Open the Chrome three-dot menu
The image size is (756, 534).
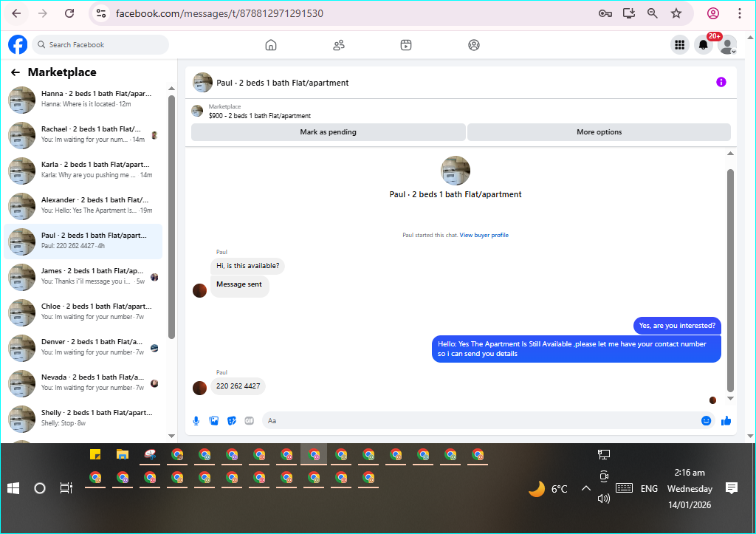click(739, 13)
